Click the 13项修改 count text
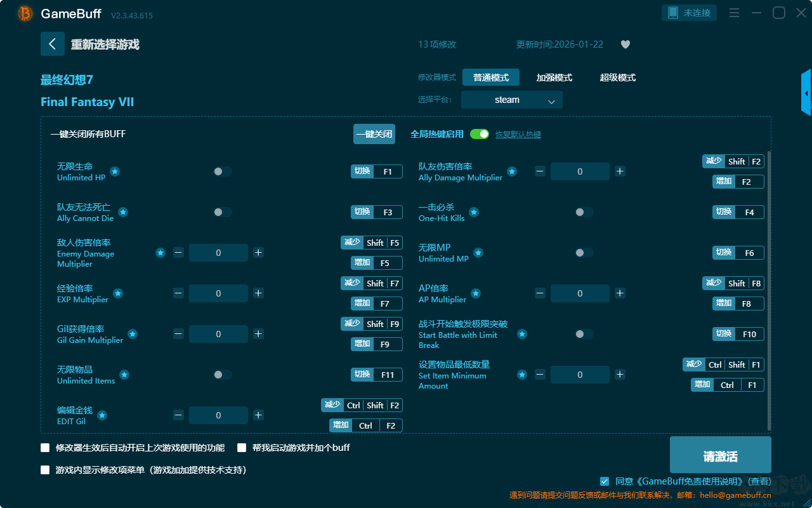Screen dimensions: 812x508 [x=437, y=44]
